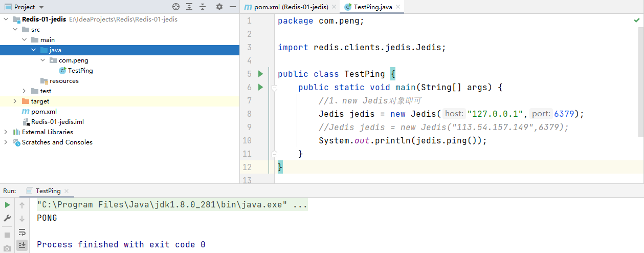Click the commented-out Jedis line 9
Viewport: 644px width, 253px height.
(x=443, y=127)
